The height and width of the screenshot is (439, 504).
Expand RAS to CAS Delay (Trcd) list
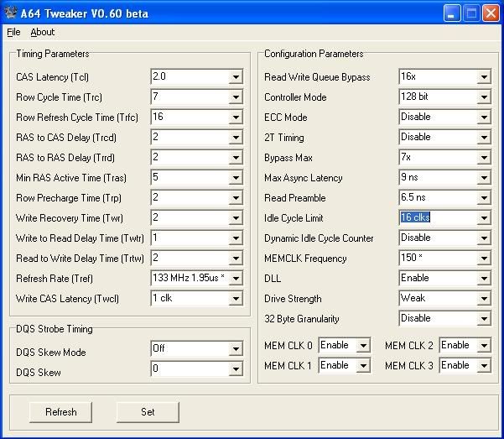click(x=236, y=138)
